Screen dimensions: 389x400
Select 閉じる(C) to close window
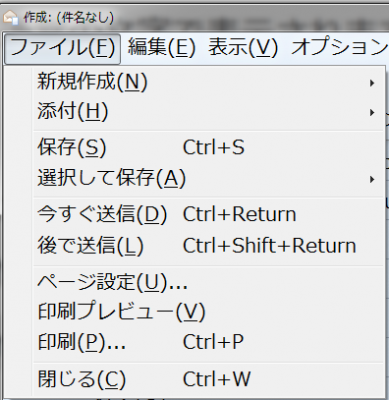tap(209, 379)
